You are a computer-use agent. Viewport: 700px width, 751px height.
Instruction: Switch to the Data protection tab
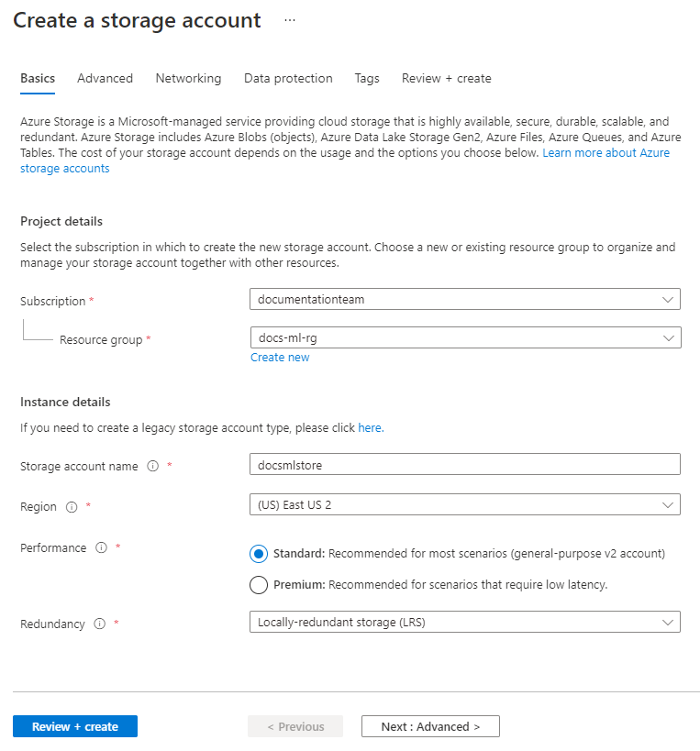(288, 79)
